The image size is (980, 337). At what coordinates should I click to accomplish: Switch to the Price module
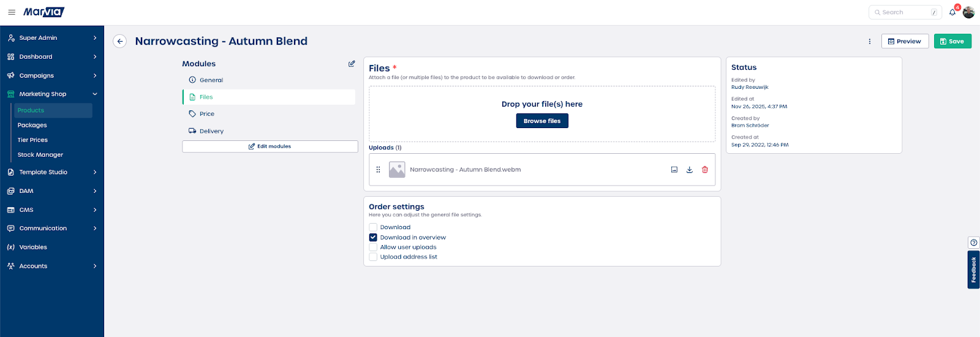coord(207,114)
